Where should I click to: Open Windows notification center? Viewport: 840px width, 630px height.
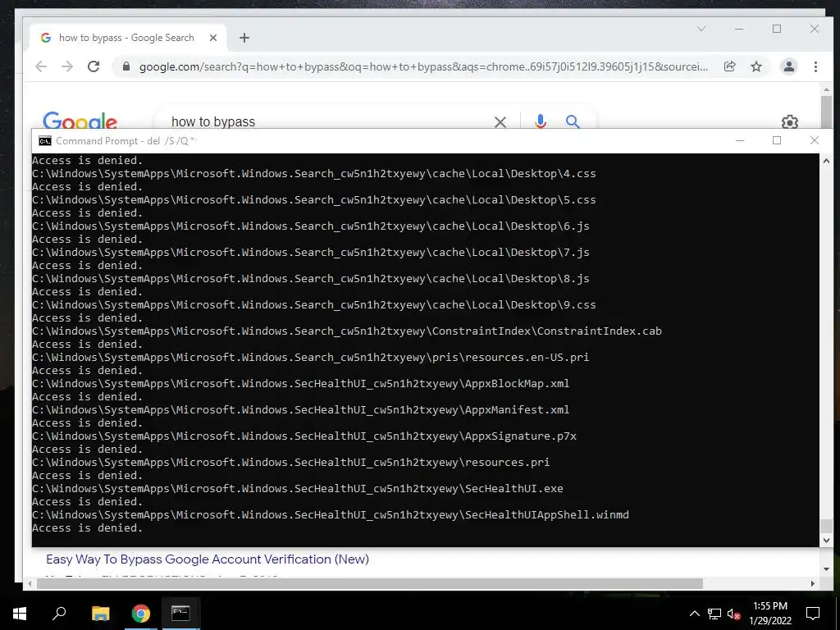point(813,614)
